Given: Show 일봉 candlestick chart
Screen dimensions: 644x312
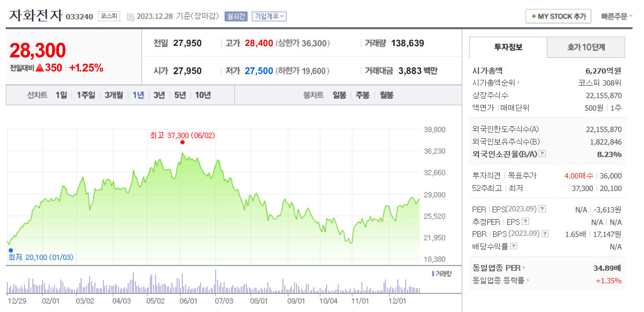Looking at the screenshot, I should click(x=339, y=95).
